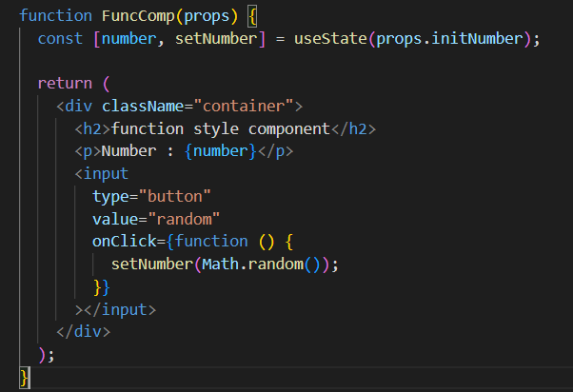Screen dimensions: 573x392
Task: Click the function keyword before FuncComp
Action: (56, 16)
